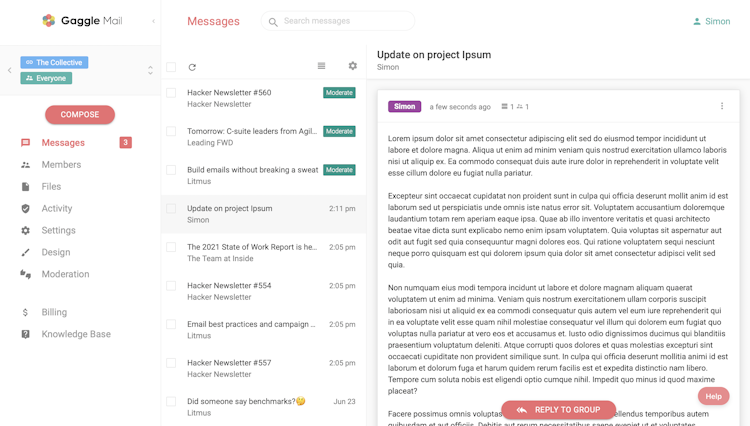This screenshot has width=750, height=426.
Task: Open message list settings gear
Action: 352,66
